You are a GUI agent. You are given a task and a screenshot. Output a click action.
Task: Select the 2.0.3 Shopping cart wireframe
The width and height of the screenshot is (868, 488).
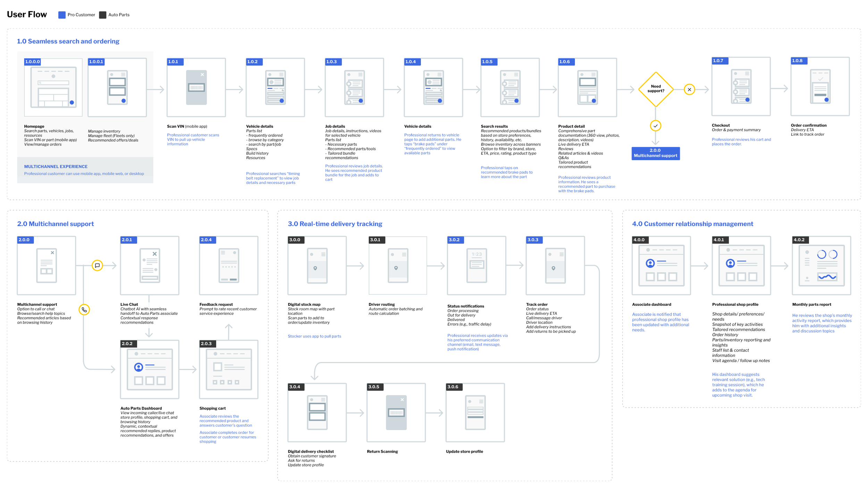tap(229, 369)
